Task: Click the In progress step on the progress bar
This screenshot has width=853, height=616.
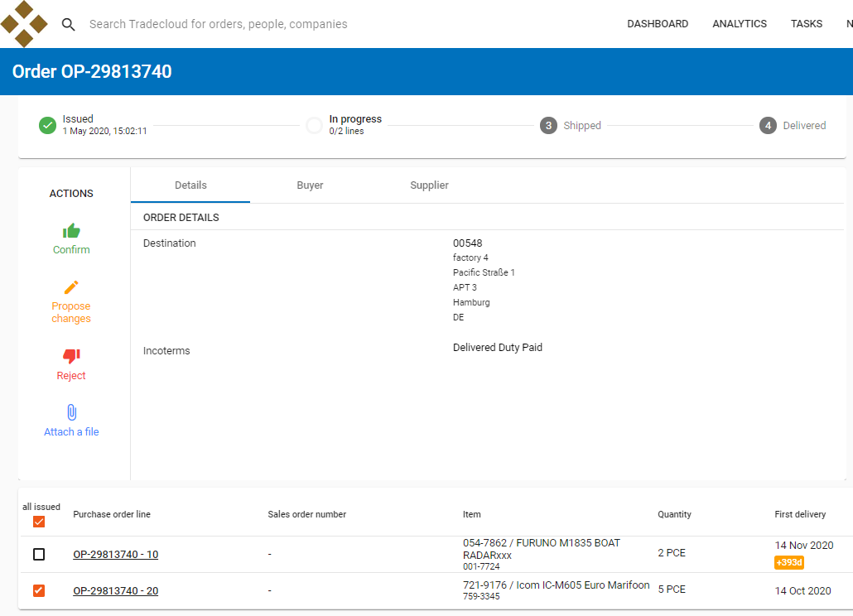Action: click(x=315, y=125)
